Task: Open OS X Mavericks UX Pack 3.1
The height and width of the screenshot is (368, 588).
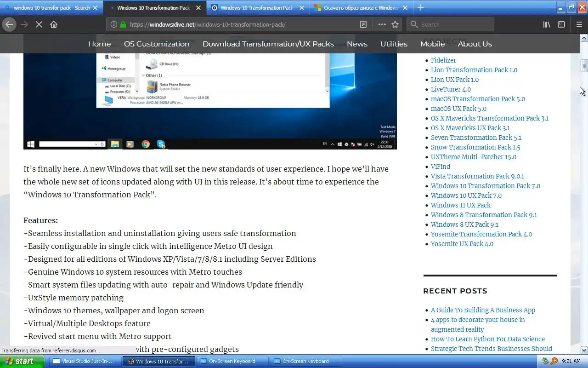Action: 470,128
